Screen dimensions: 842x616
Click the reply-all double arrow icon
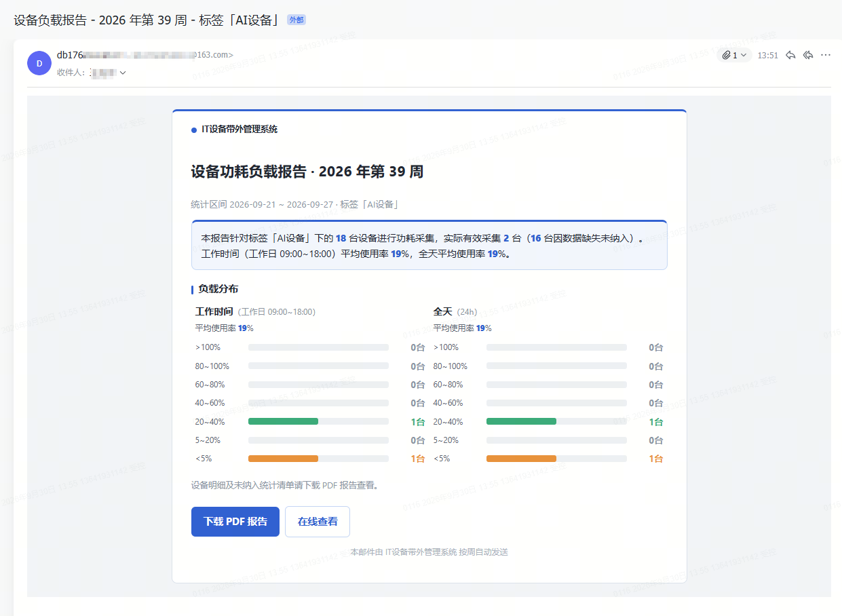(x=808, y=55)
